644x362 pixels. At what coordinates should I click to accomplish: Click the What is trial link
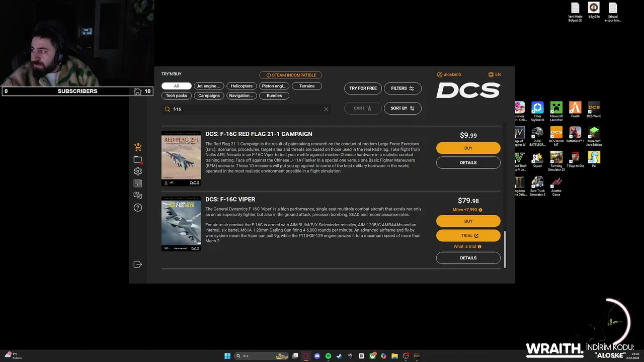[464, 247]
